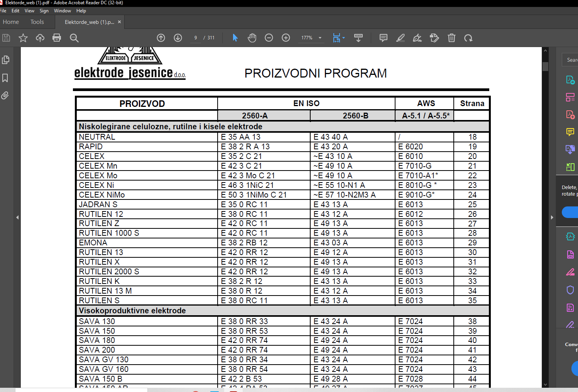Delete page with the trash icon
This screenshot has width=578, height=392.
click(x=451, y=38)
